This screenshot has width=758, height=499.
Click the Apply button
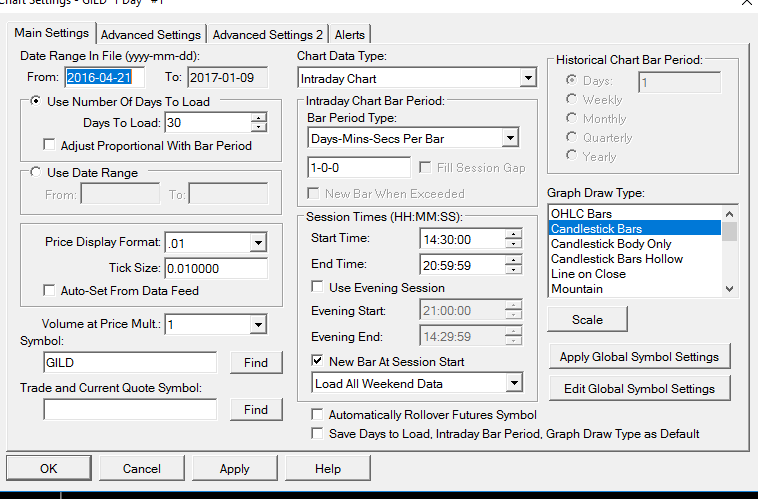[234, 468]
